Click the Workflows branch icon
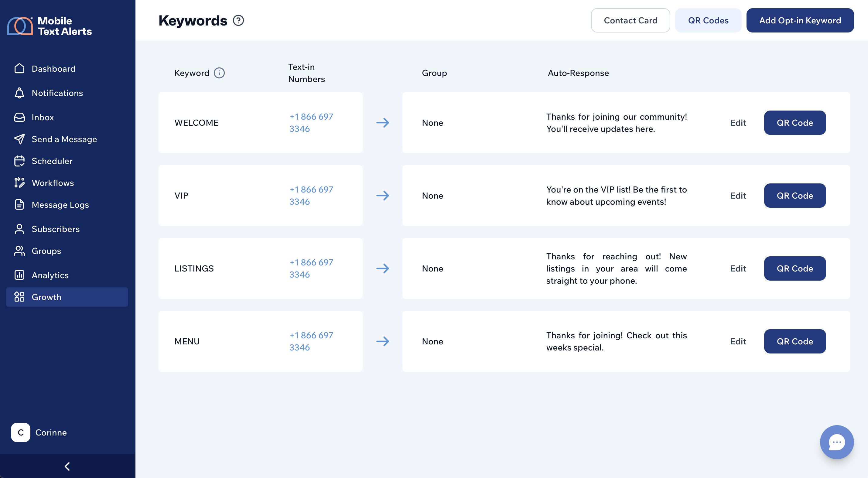868x478 pixels. coord(19,183)
